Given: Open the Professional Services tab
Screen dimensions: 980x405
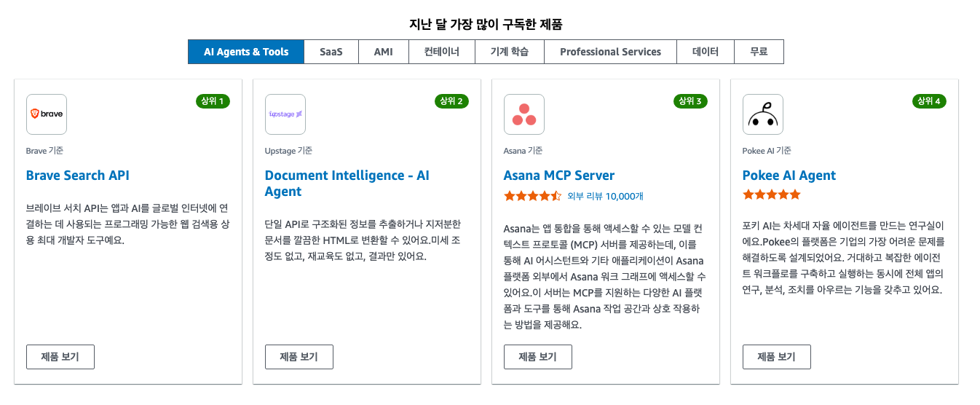Looking at the screenshot, I should tap(610, 52).
